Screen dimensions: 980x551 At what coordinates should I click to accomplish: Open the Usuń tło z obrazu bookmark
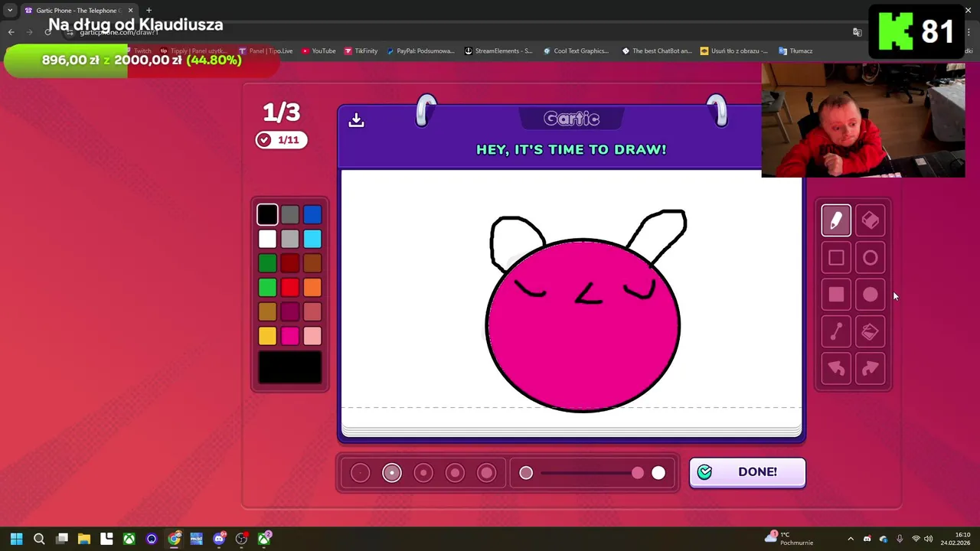point(734,51)
